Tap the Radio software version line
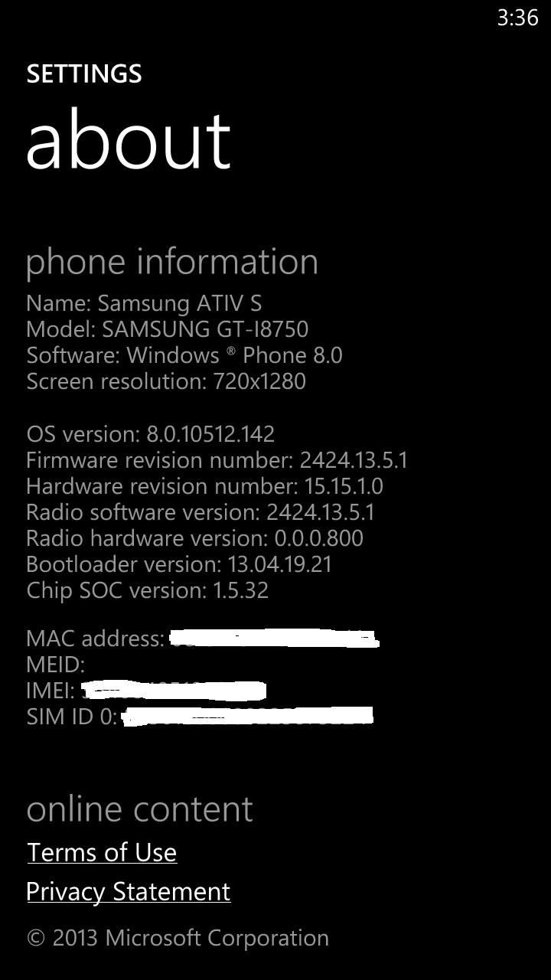 [201, 512]
